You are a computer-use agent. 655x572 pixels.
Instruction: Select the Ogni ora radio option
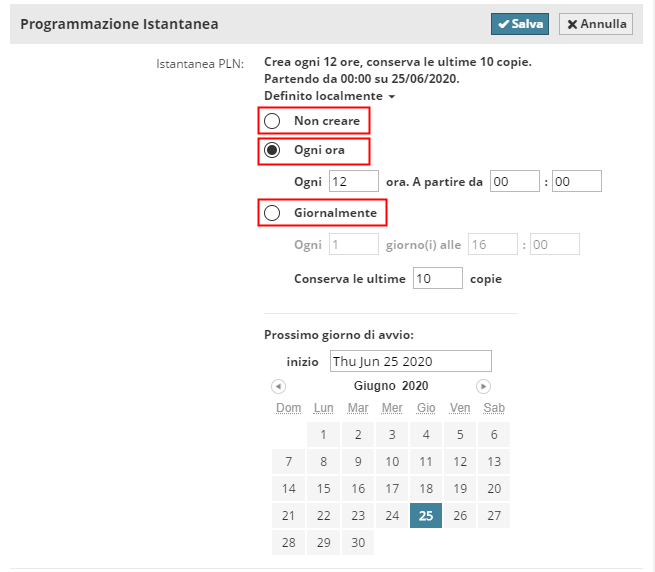(x=272, y=151)
